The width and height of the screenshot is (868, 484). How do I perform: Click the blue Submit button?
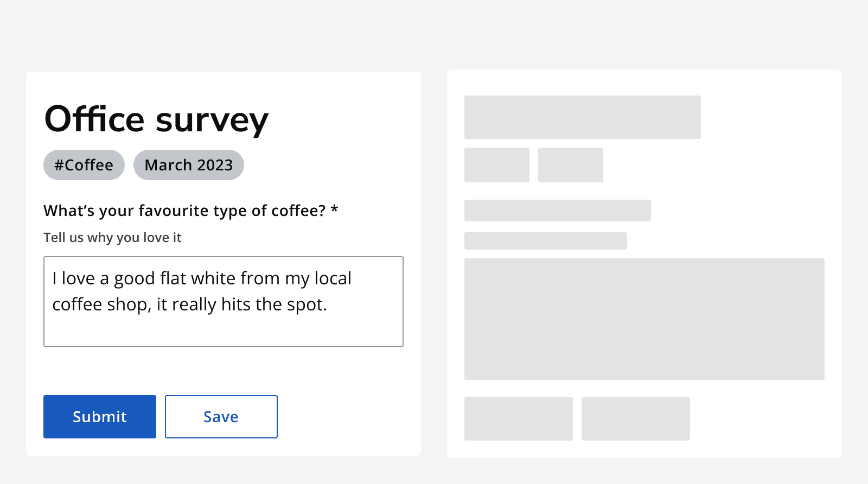100,417
